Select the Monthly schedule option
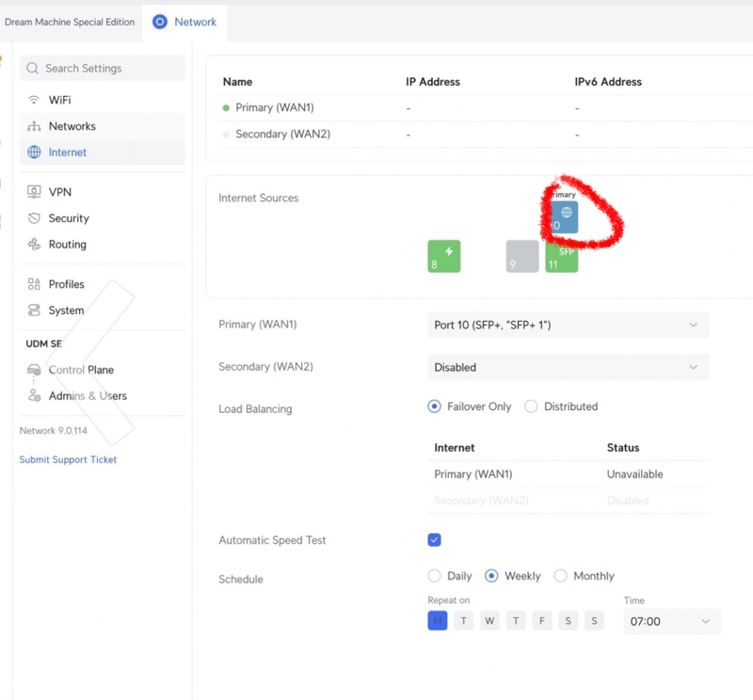753x700 pixels. (x=561, y=576)
